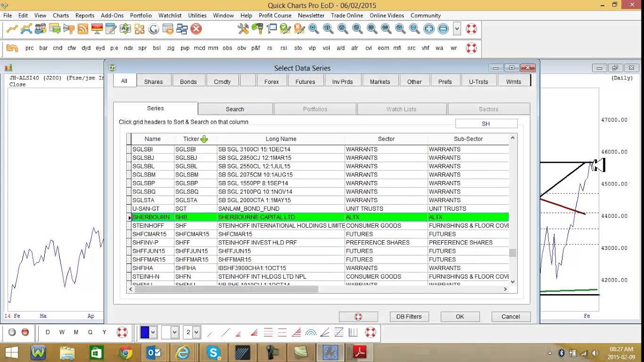644x362 pixels.
Task: Switch to the U-Trsts tab
Action: (x=478, y=81)
